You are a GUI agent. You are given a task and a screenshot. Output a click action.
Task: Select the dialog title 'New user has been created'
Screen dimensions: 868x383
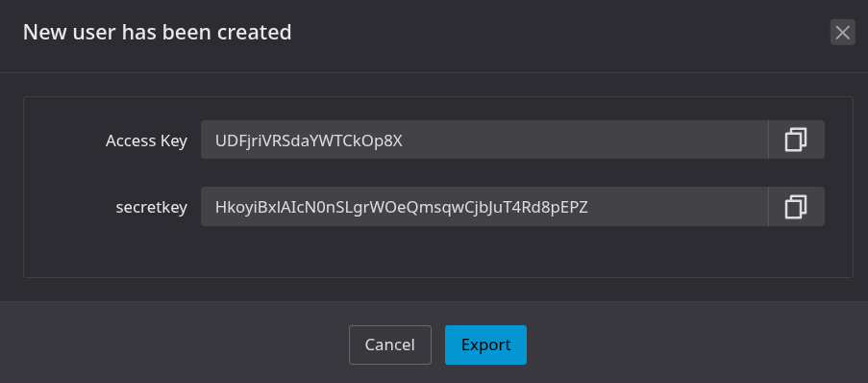pos(158,32)
